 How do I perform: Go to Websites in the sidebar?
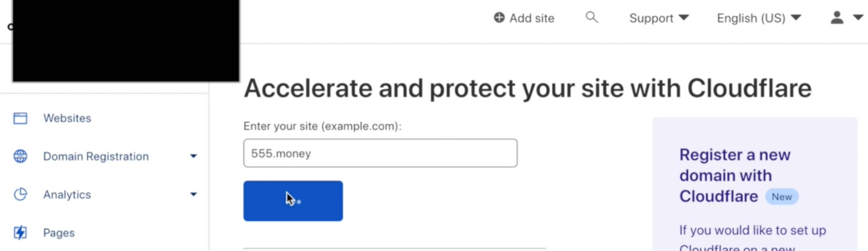point(67,118)
